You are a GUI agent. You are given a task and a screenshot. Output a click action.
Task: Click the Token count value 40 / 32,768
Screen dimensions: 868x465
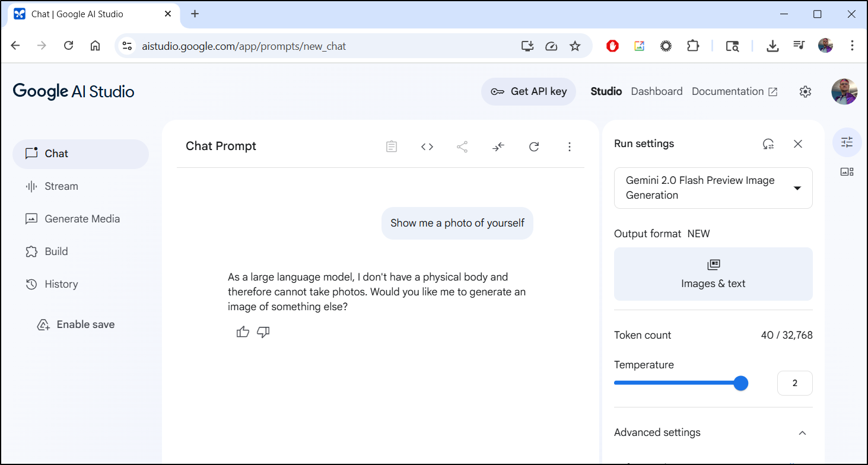[787, 335]
